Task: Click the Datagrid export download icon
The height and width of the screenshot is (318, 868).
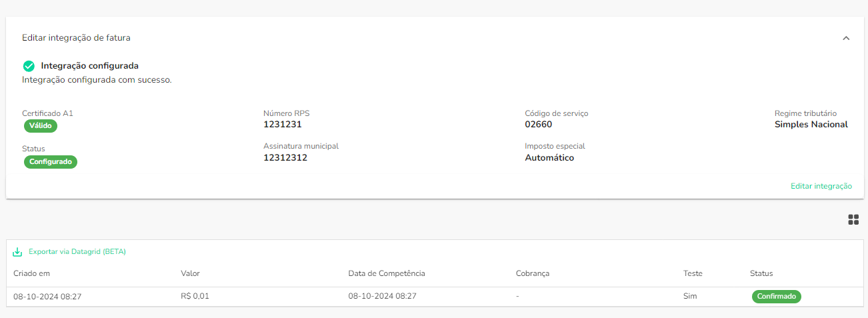Action: click(x=18, y=252)
